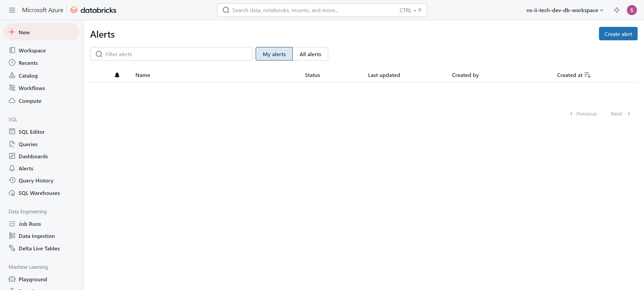Screen dimensions: 644x290
Task: Click the Dashboards grid icon
Action: 12,156
